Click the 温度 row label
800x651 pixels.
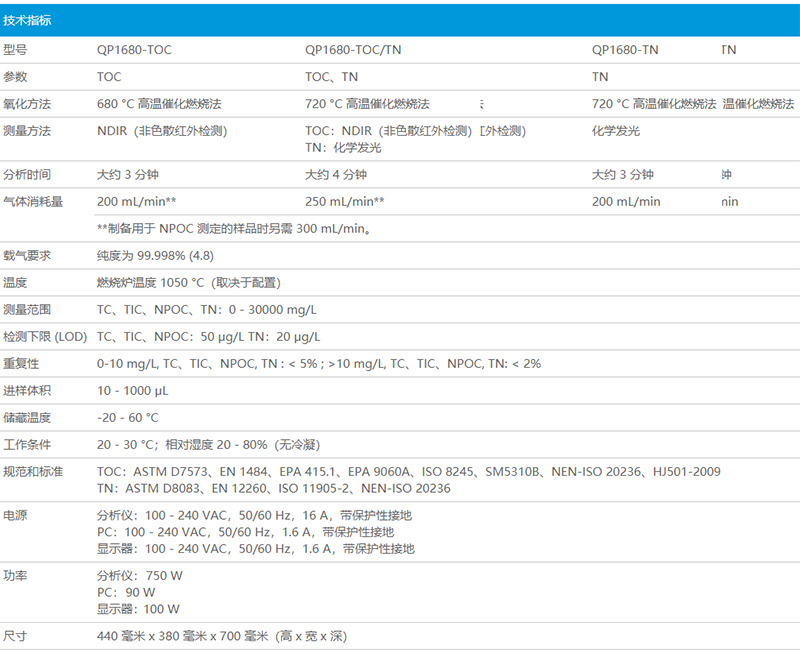pos(15,283)
